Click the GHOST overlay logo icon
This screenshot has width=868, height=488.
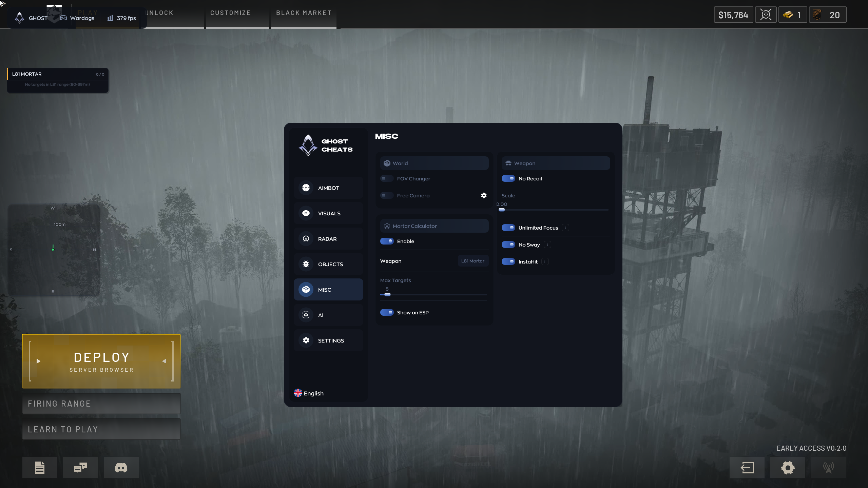click(20, 18)
